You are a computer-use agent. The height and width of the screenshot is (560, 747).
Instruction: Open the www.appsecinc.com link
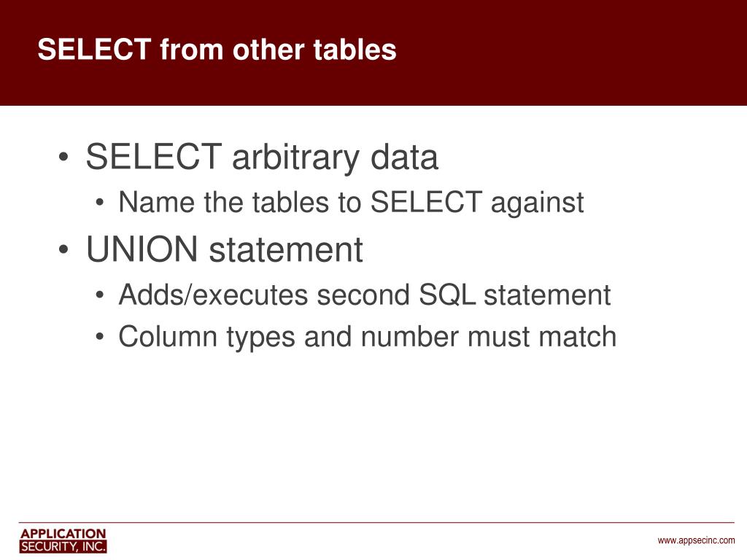[696, 540]
